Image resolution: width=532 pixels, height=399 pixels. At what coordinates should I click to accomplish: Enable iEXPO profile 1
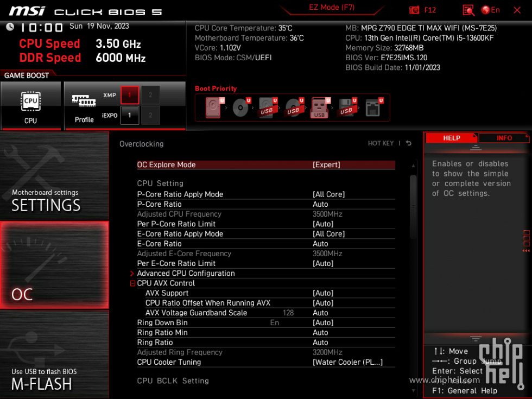coord(130,115)
